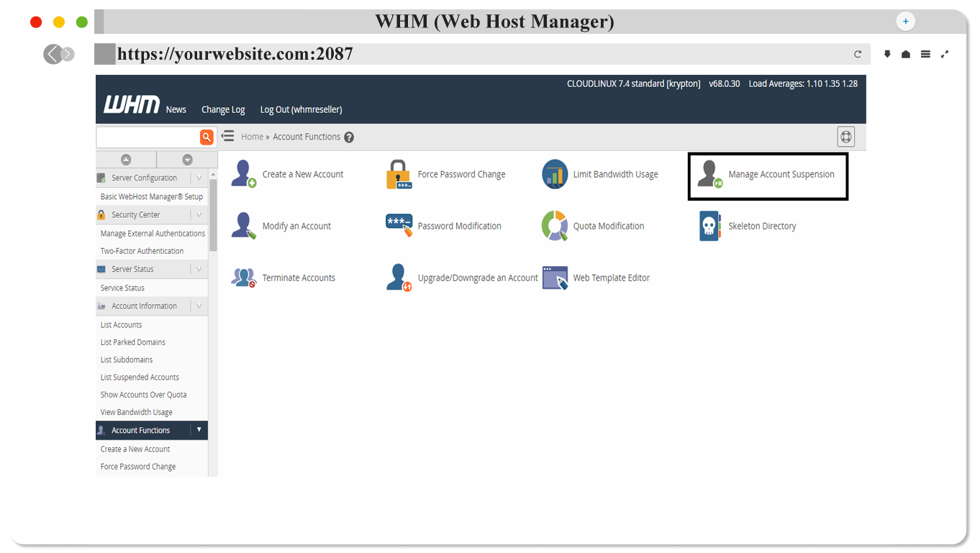Click the WHM logo
Image resolution: width=980 pixels, height=553 pixels.
pyautogui.click(x=131, y=105)
